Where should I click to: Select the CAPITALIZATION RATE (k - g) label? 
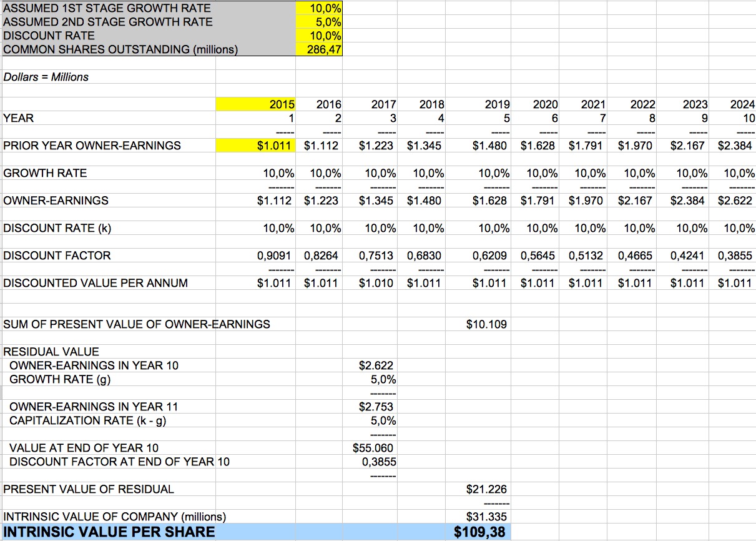(87, 420)
